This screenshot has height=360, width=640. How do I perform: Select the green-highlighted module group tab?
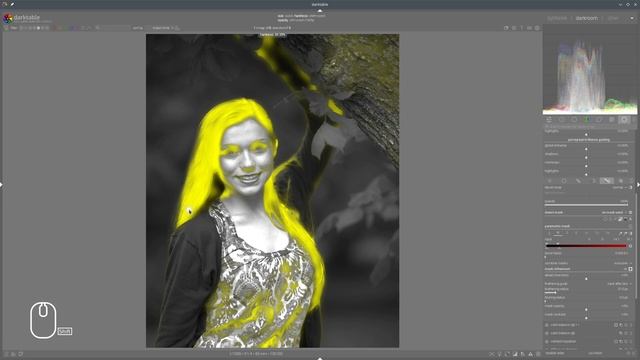click(587, 120)
